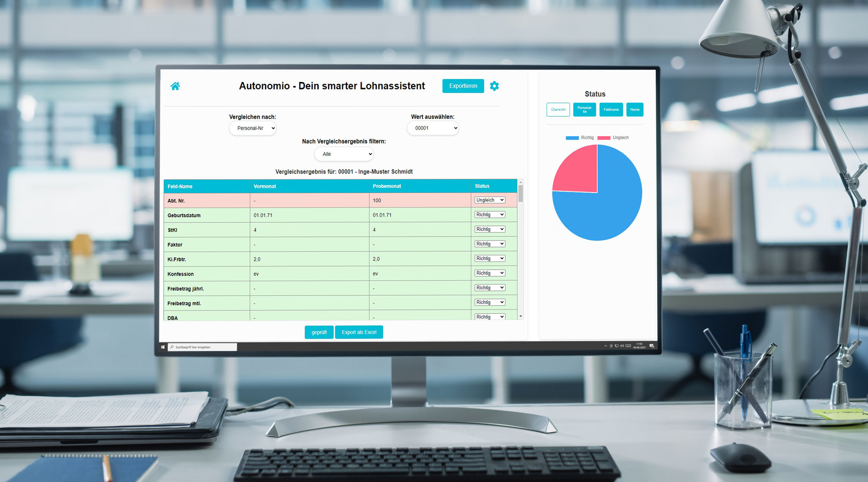Image resolution: width=868 pixels, height=482 pixels.
Task: Expand the 'Alle' result filter dropdown
Action: coord(344,154)
